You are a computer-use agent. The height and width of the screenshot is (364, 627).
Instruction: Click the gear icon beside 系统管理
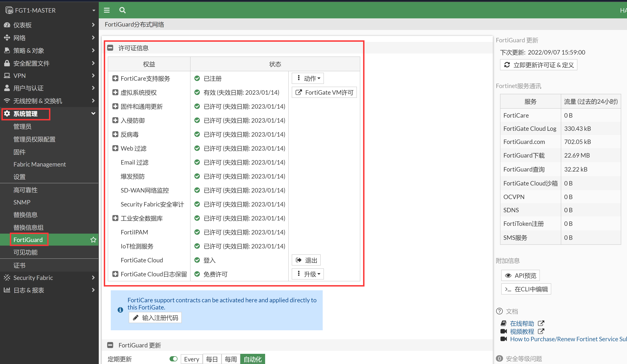(x=7, y=114)
